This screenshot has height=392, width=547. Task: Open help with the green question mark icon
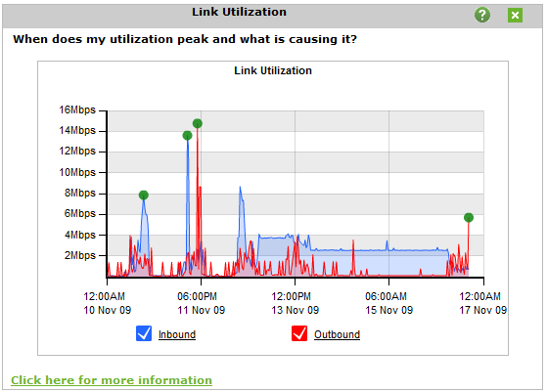tap(482, 15)
